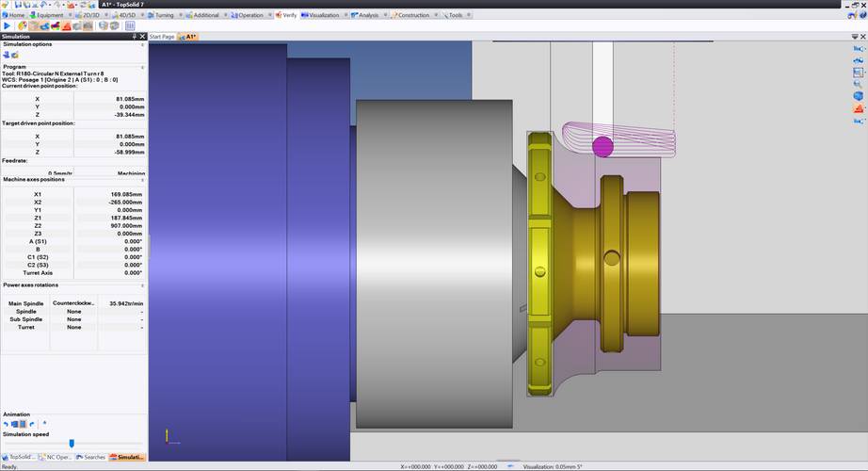Click the step forward animation arrow
Viewport: 868px width, 471px height.
click(x=32, y=424)
